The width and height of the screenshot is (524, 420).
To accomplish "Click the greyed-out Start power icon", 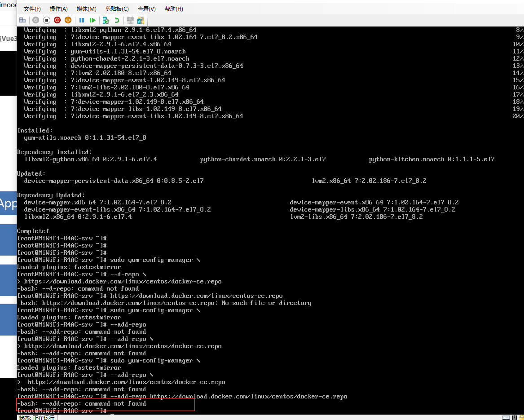I will (36, 20).
